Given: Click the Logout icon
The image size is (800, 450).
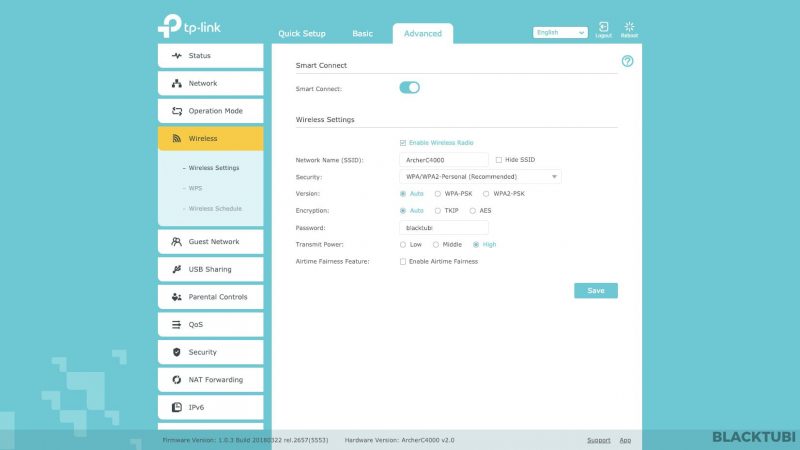Looking at the screenshot, I should tap(603, 28).
